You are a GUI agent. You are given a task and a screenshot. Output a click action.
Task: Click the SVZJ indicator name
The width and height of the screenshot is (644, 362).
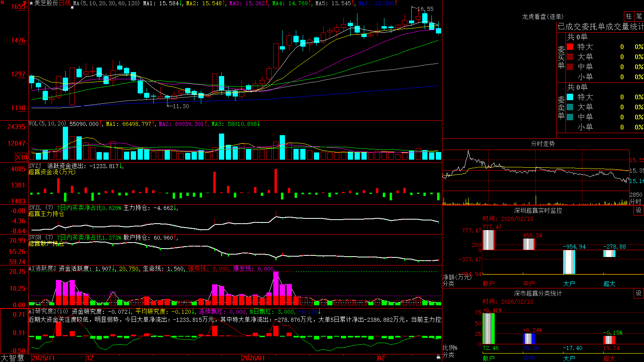coord(35,166)
